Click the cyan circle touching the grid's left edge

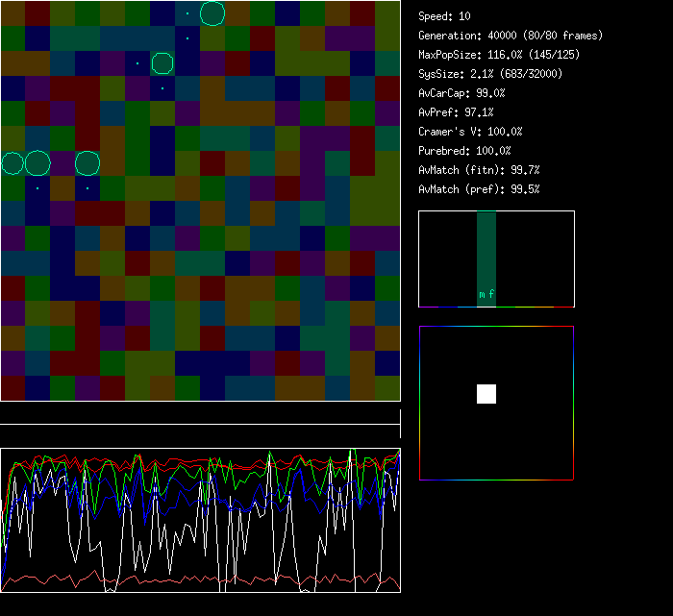12,163
